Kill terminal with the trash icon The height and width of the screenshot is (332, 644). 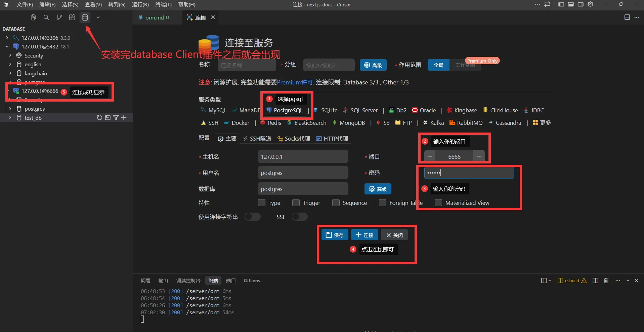[606, 281]
